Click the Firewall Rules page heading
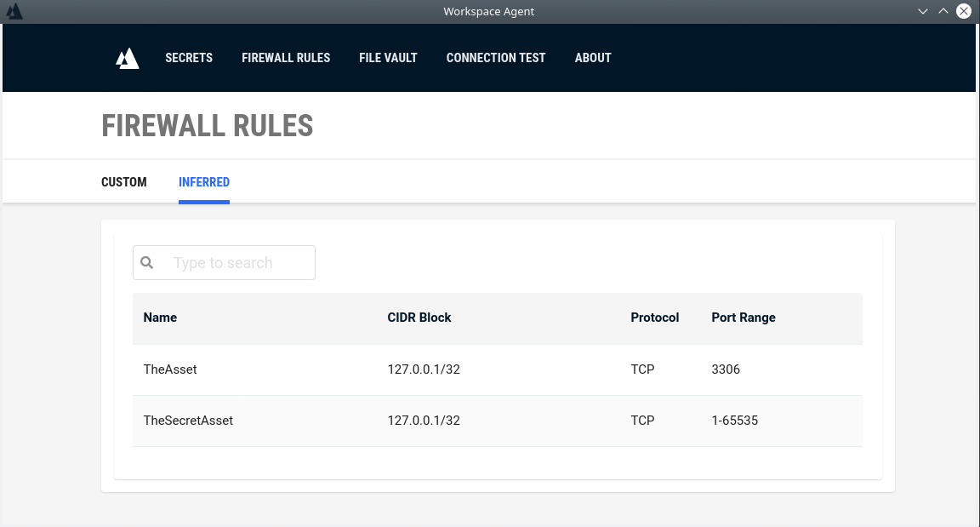This screenshot has height=527, width=980. pos(208,126)
